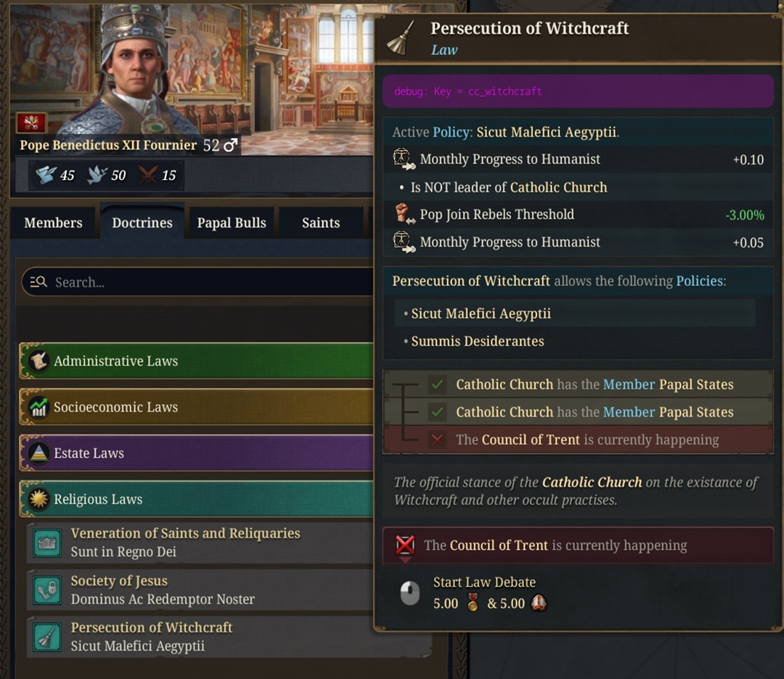784x679 pixels.
Task: Select the Summis Desiderantes policy
Action: click(x=478, y=341)
